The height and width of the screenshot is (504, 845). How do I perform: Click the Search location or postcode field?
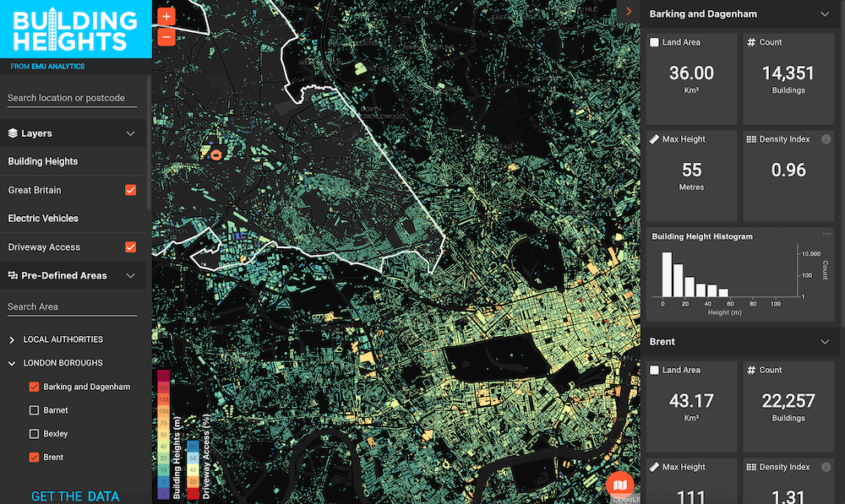point(72,98)
